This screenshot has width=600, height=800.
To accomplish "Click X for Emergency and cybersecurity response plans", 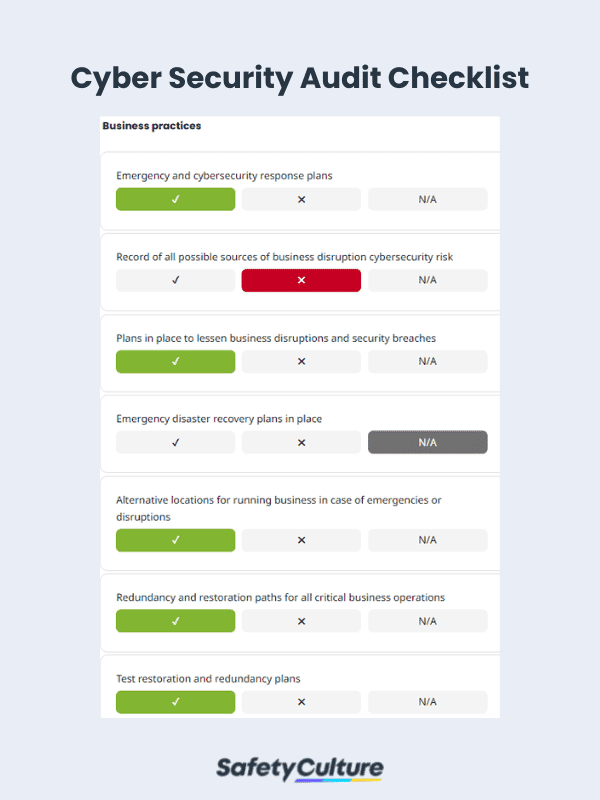I will point(301,199).
